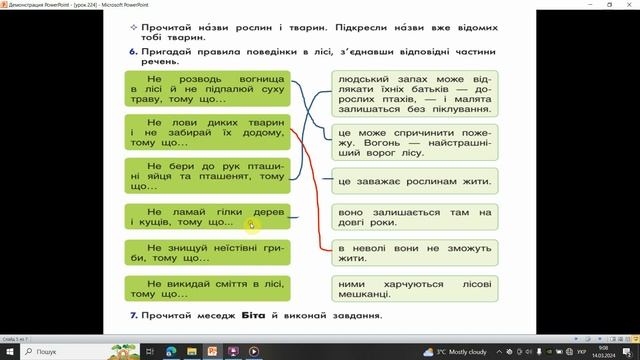The height and width of the screenshot is (360, 640).
Task: Open the clock and date flyout
Action: click(603, 352)
